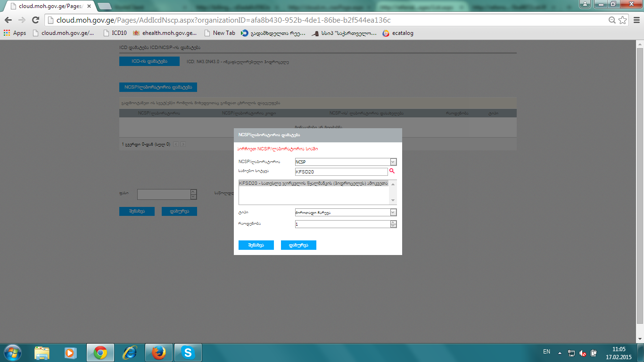Launch Skype from the taskbar
The height and width of the screenshot is (362, 644).
click(188, 353)
